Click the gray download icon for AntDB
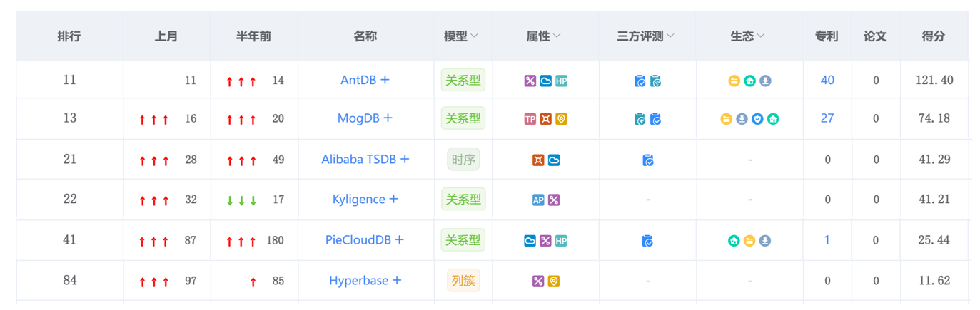980x310 pixels. pyautogui.click(x=765, y=81)
